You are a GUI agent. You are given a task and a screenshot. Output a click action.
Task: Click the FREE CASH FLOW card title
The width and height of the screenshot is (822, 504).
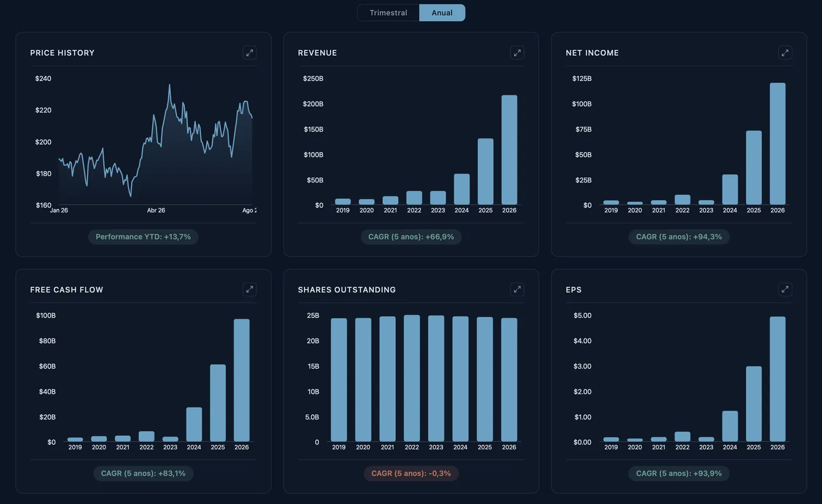(66, 290)
